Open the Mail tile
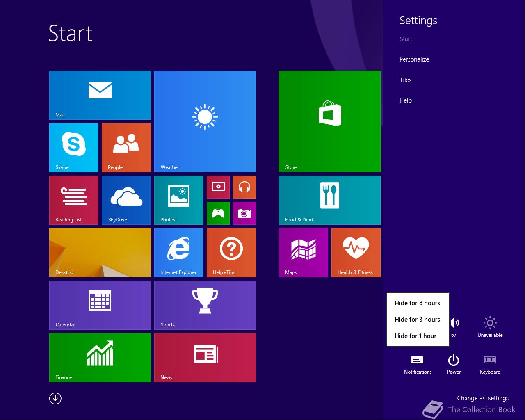The image size is (525, 420). (100, 95)
